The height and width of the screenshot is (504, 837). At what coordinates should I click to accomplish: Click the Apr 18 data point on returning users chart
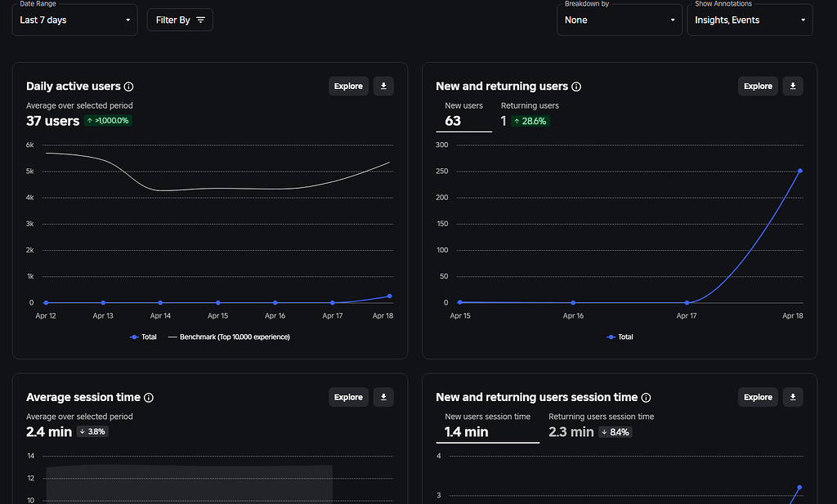coord(799,172)
